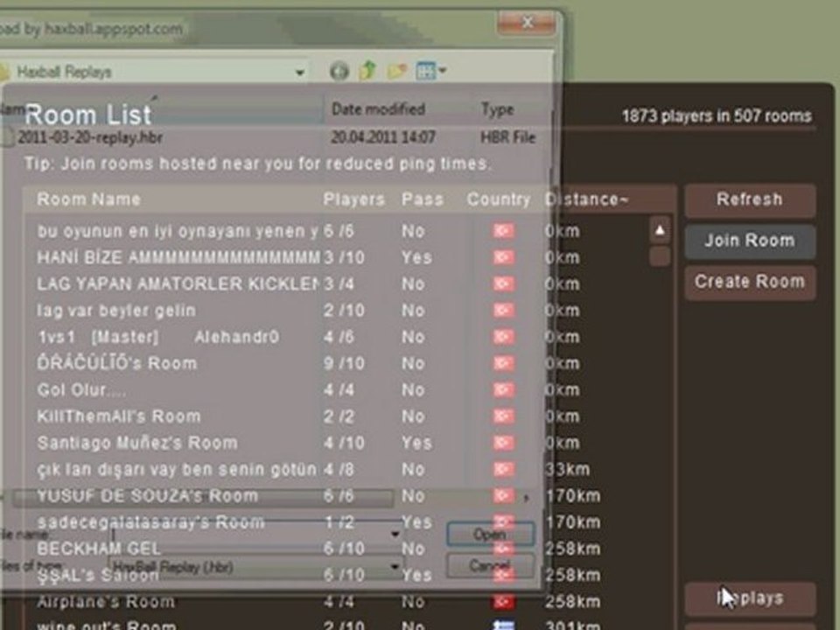Select room 'bu oyunun en iyi oynayanı yenen y'
Screen dimensions: 840x630
(338, 231)
